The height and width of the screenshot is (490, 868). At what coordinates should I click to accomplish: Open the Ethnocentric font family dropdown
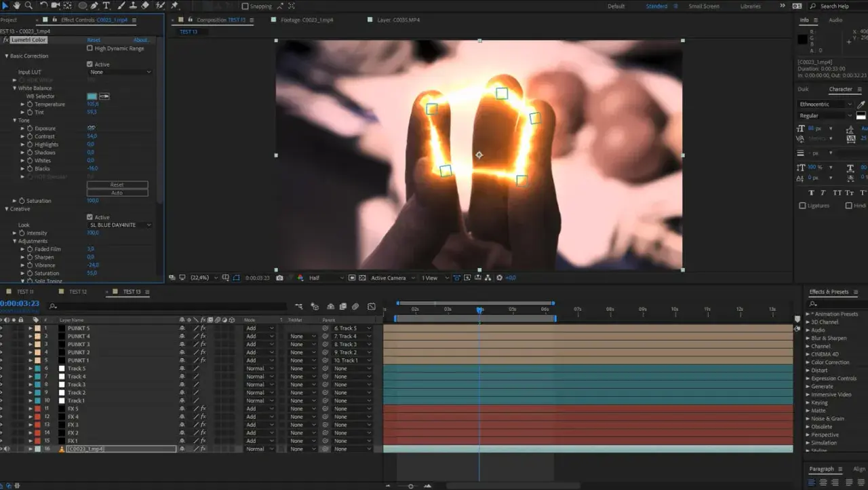pos(826,105)
